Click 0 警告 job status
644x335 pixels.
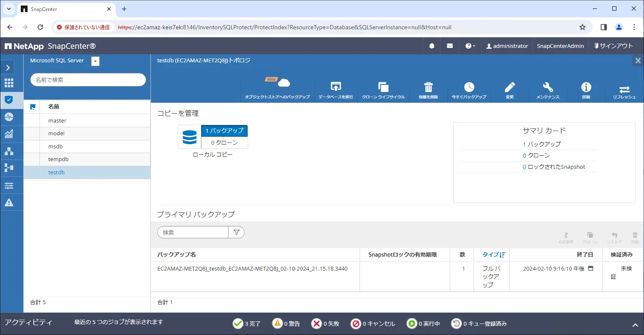point(286,324)
